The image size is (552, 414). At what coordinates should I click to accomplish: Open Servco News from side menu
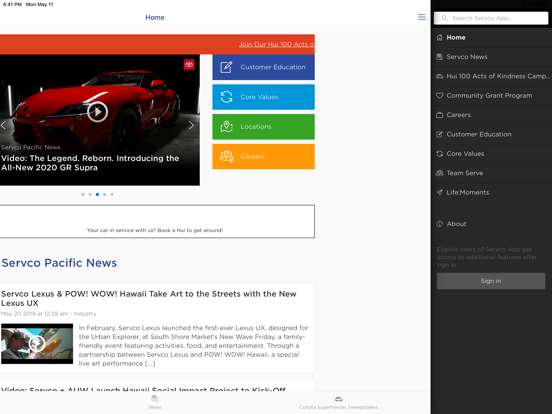pos(491,57)
